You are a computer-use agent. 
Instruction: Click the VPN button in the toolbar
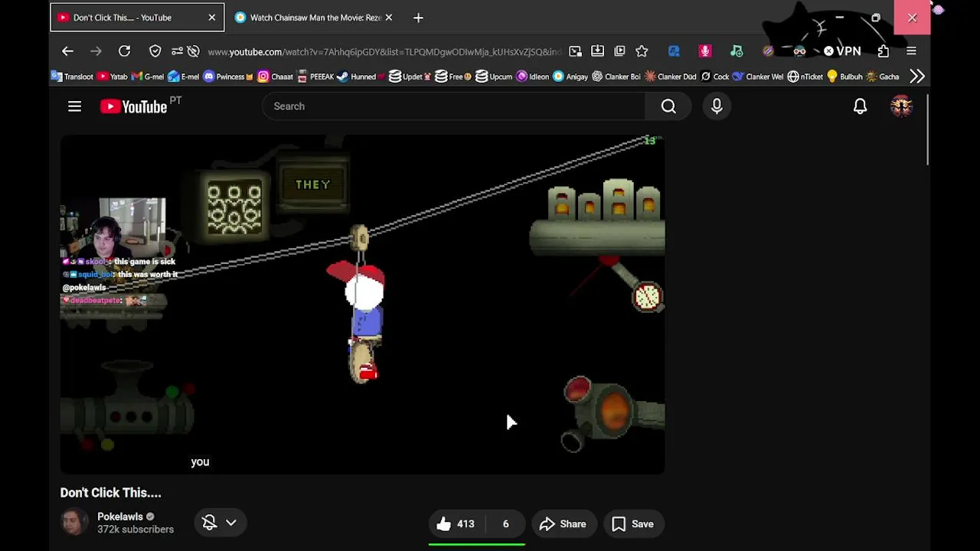click(x=842, y=51)
